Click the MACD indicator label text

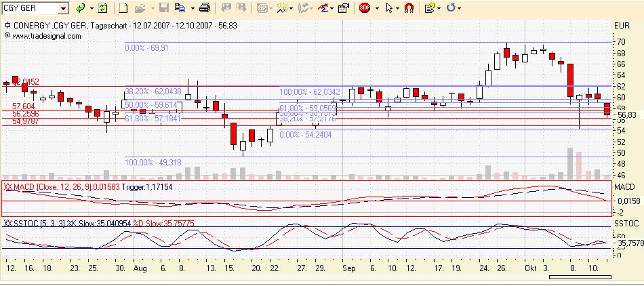click(x=27, y=186)
